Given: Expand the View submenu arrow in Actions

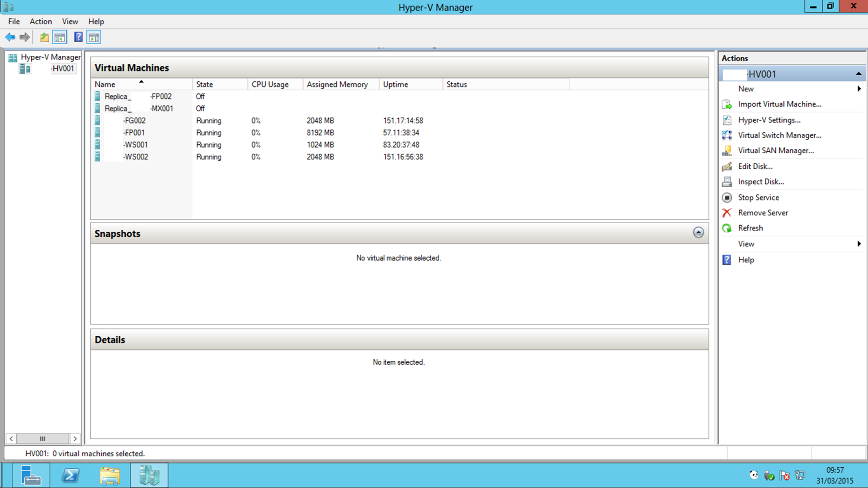Looking at the screenshot, I should pos(859,244).
